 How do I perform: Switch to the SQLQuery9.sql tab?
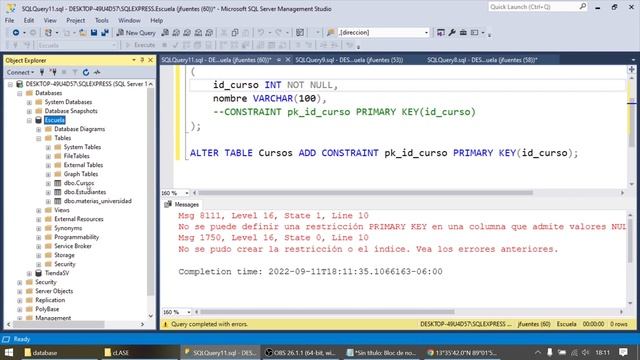pyautogui.click(x=349, y=60)
